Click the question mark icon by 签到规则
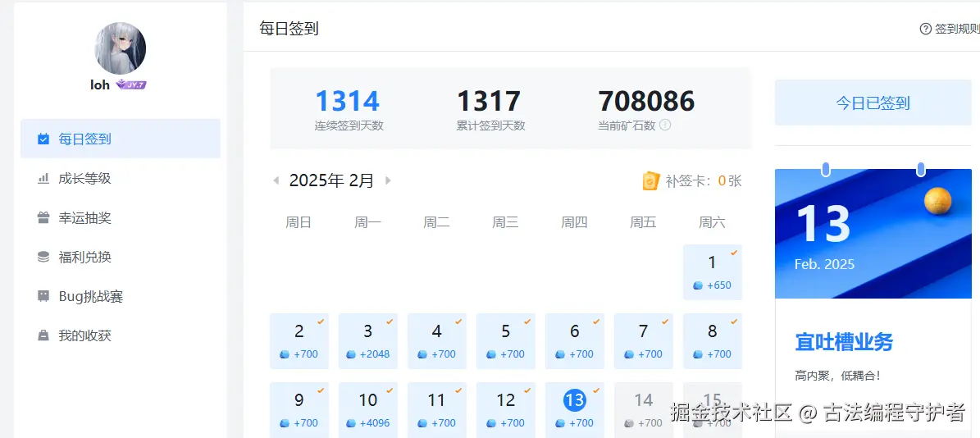The width and height of the screenshot is (980, 438). point(926,29)
